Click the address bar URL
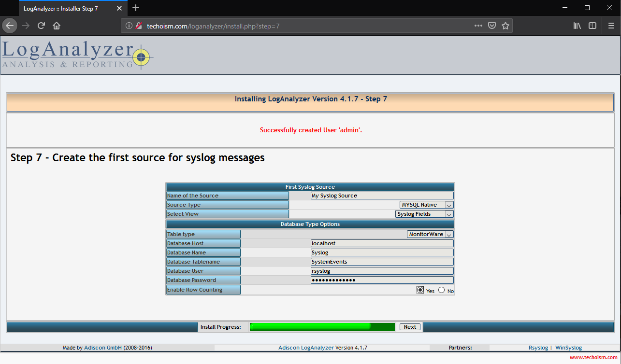Image resolution: width=621 pixels, height=364 pixels. 213,26
